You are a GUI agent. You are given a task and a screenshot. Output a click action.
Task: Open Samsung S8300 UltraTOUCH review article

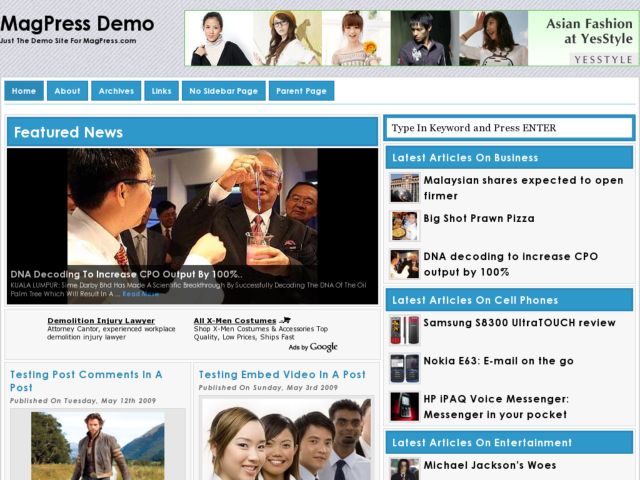pyautogui.click(x=519, y=322)
